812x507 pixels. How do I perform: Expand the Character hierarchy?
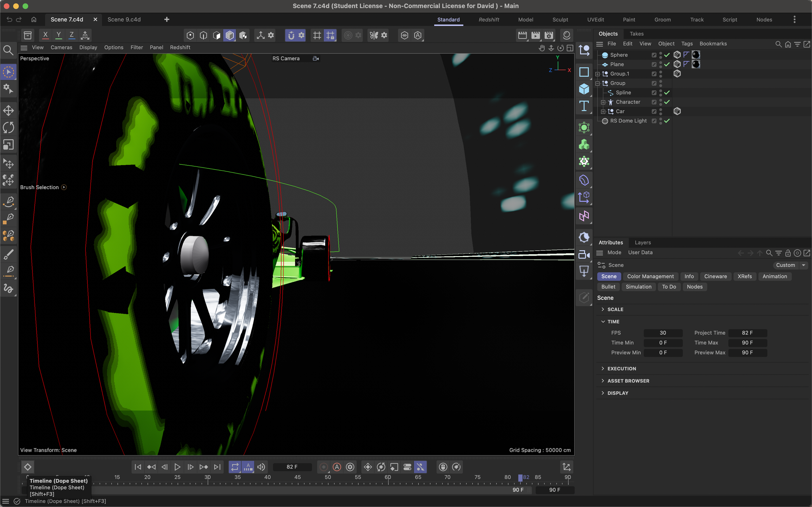coord(603,102)
